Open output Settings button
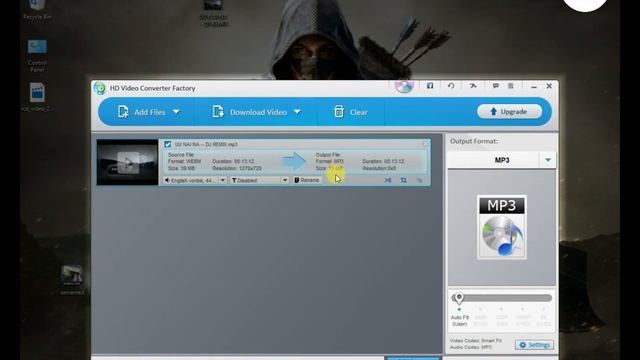This screenshot has height=360, width=640. tap(534, 345)
